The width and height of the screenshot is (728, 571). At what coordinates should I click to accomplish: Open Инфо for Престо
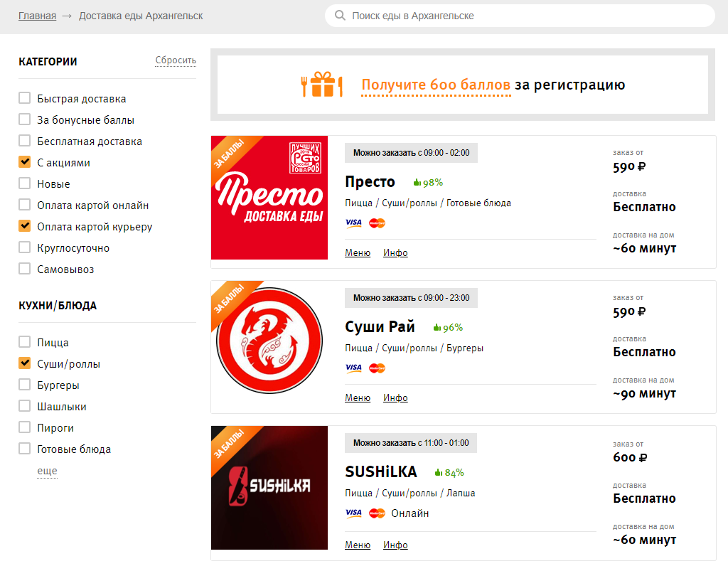click(395, 253)
